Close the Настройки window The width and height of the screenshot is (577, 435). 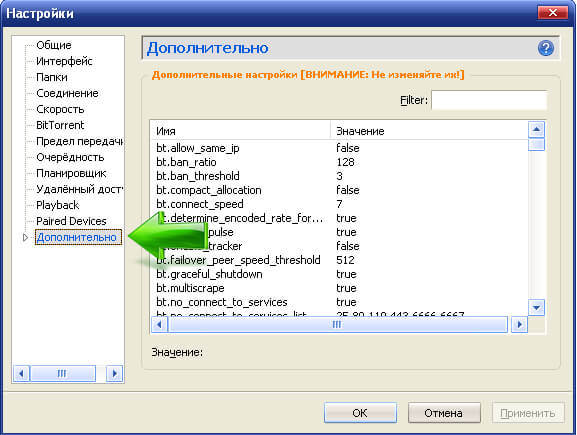pos(553,13)
